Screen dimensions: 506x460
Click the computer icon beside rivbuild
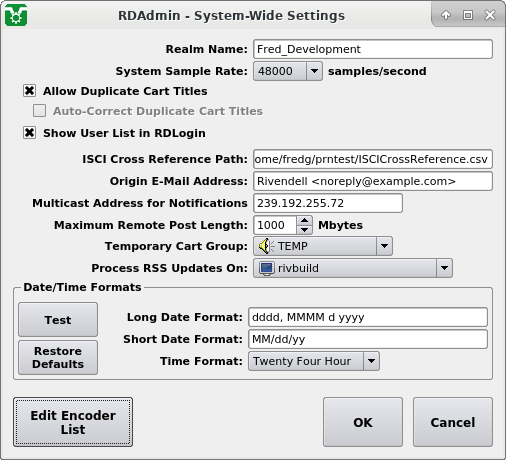(x=267, y=268)
